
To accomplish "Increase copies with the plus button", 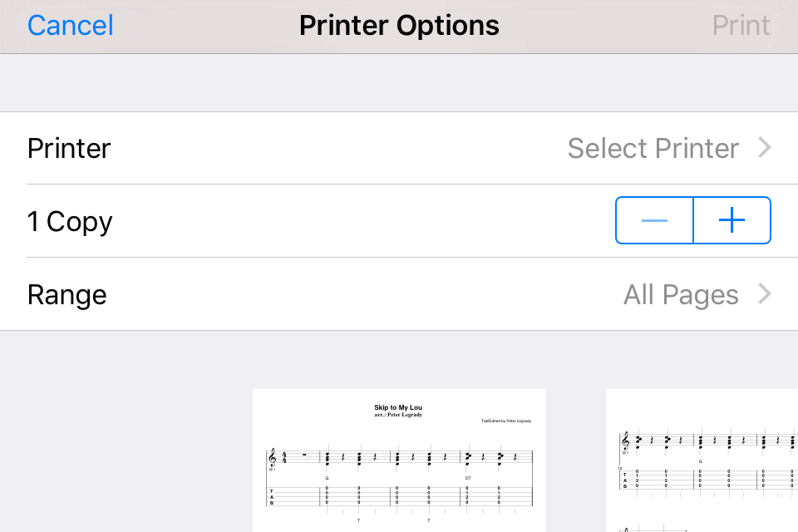I will click(731, 220).
